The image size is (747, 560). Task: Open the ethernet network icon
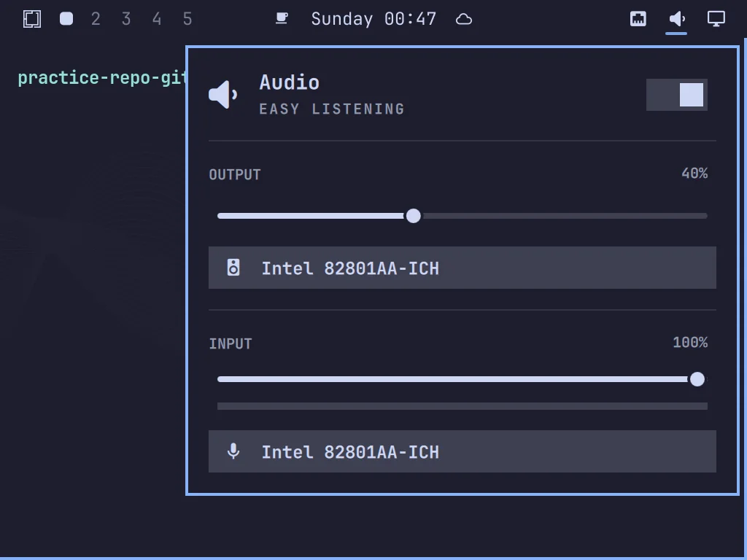(x=638, y=19)
